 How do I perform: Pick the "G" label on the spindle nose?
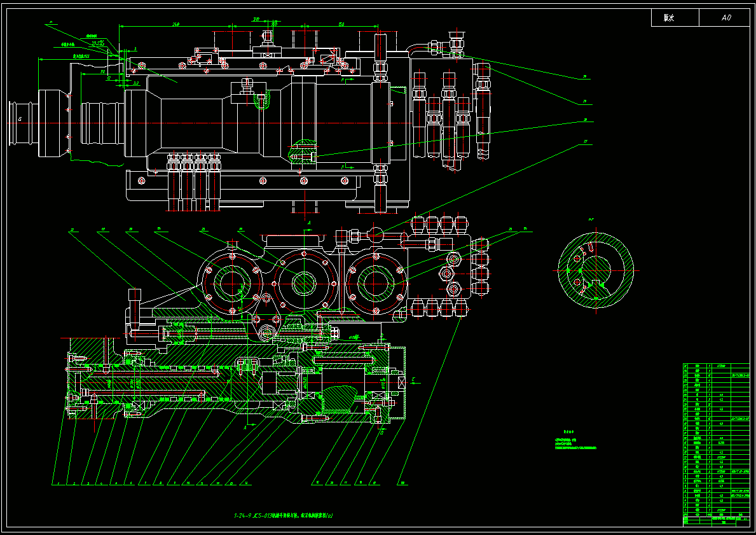tap(20, 119)
